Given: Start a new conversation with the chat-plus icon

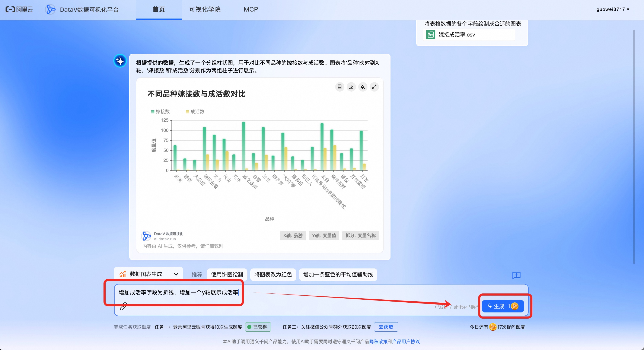Looking at the screenshot, I should [x=516, y=275].
